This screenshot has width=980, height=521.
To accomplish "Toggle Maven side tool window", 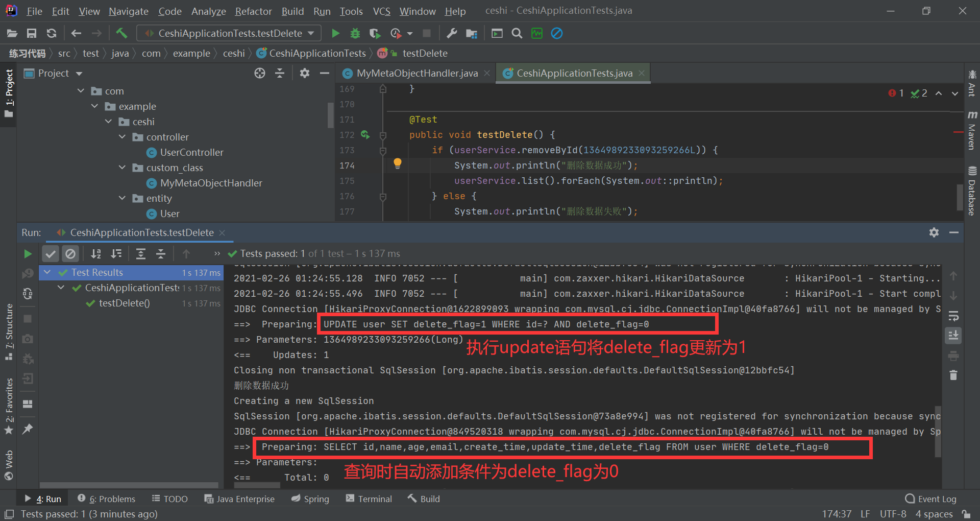I will (x=972, y=130).
